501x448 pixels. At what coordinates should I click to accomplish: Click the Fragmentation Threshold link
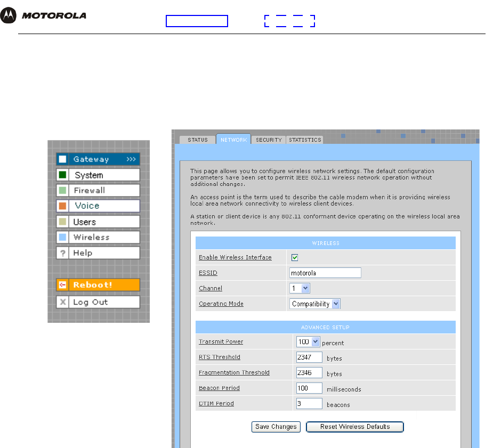[x=234, y=372]
